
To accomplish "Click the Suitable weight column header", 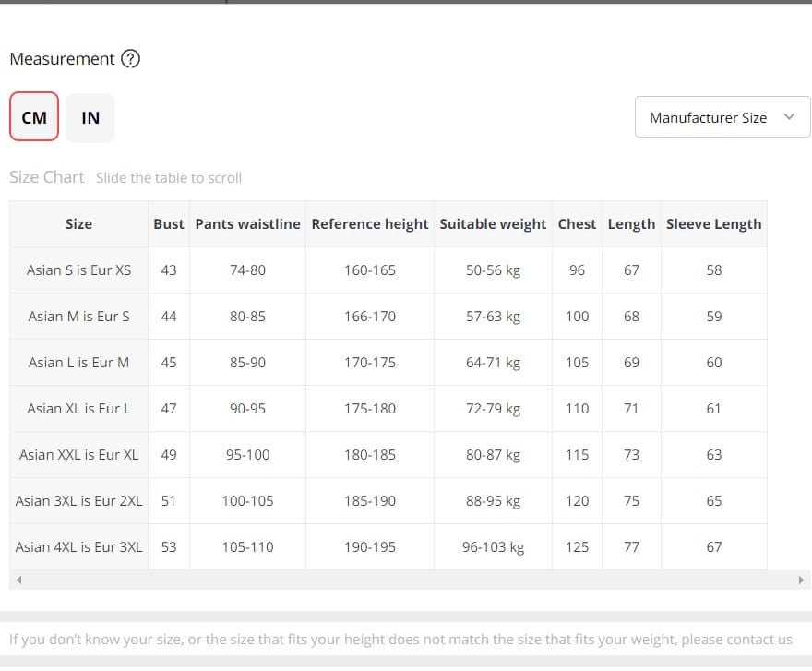I will click(493, 224).
